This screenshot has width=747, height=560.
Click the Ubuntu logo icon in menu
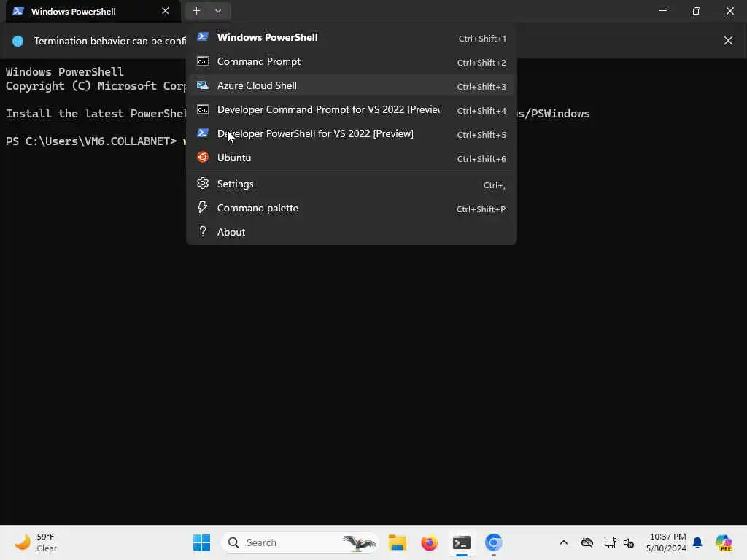point(203,157)
